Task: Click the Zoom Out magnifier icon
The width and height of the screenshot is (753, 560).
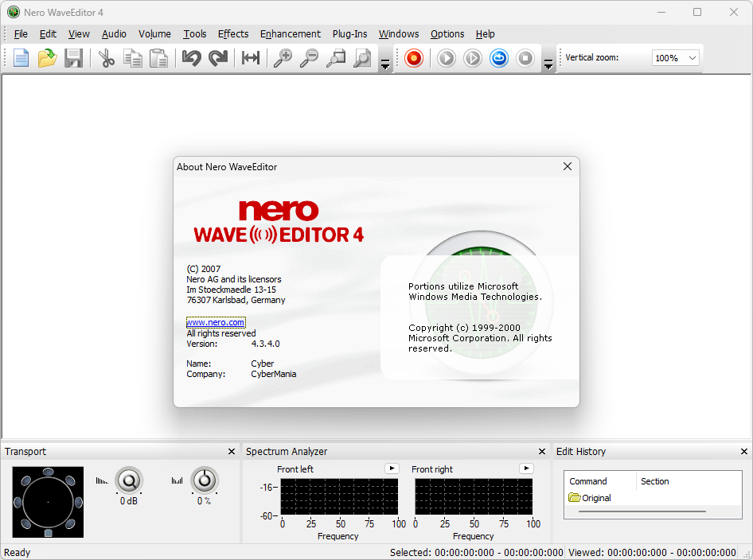Action: [x=310, y=58]
